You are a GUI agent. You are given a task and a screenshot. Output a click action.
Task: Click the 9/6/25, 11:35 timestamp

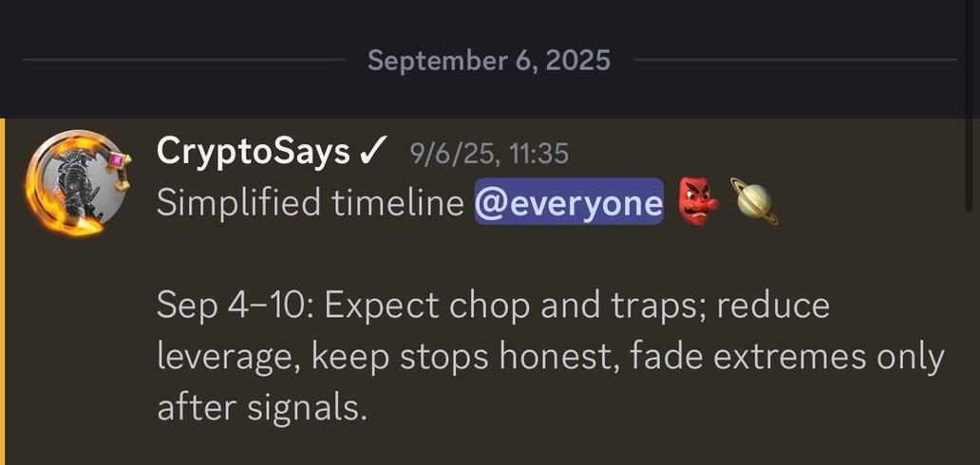[x=489, y=153]
